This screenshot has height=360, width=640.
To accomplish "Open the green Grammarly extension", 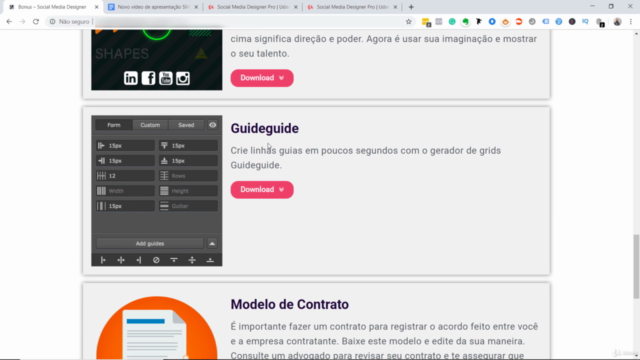I will [x=452, y=22].
